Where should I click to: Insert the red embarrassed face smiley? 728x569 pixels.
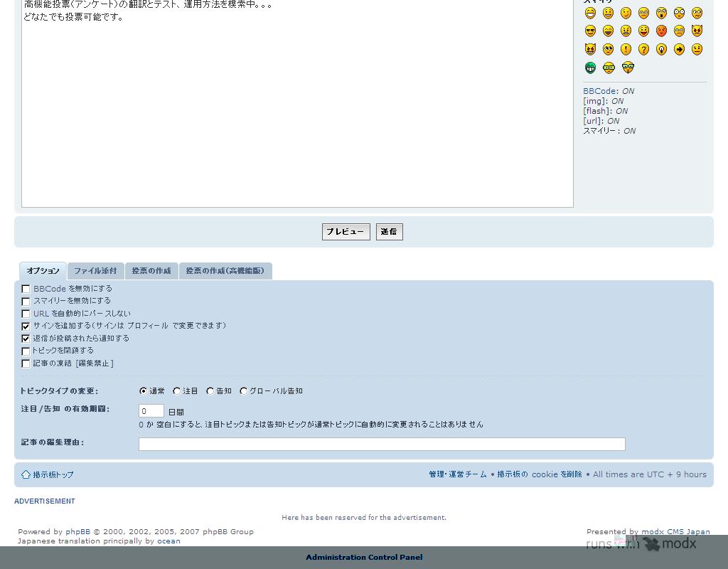click(661, 31)
